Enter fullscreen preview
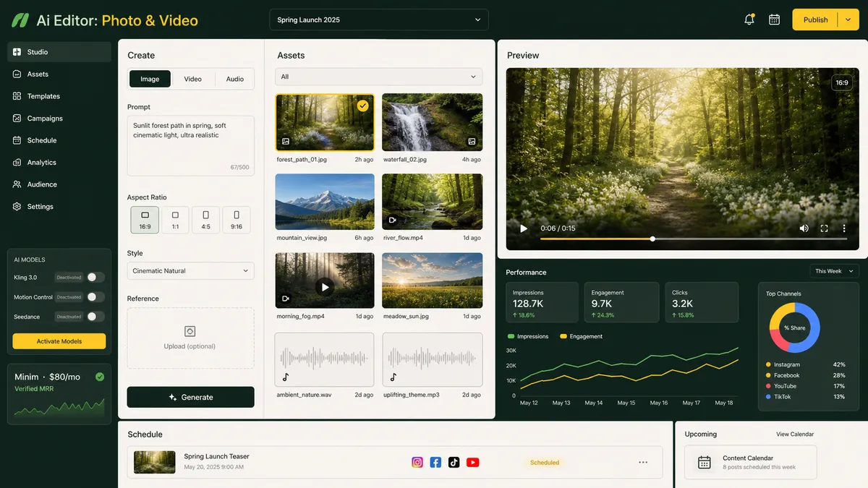Screen dimensions: 868x488 [x=824, y=228]
